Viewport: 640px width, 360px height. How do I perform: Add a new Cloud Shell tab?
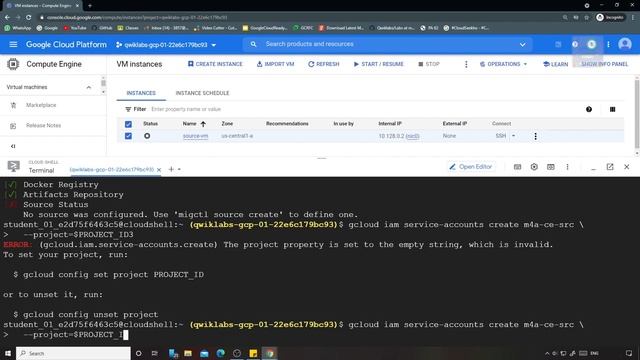[171, 169]
